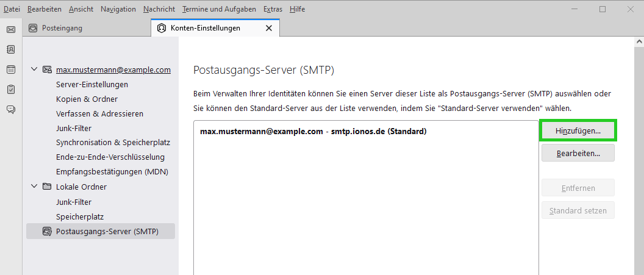Open the Calendar sidebar icon
The width and height of the screenshot is (644, 275).
pyautogui.click(x=11, y=70)
